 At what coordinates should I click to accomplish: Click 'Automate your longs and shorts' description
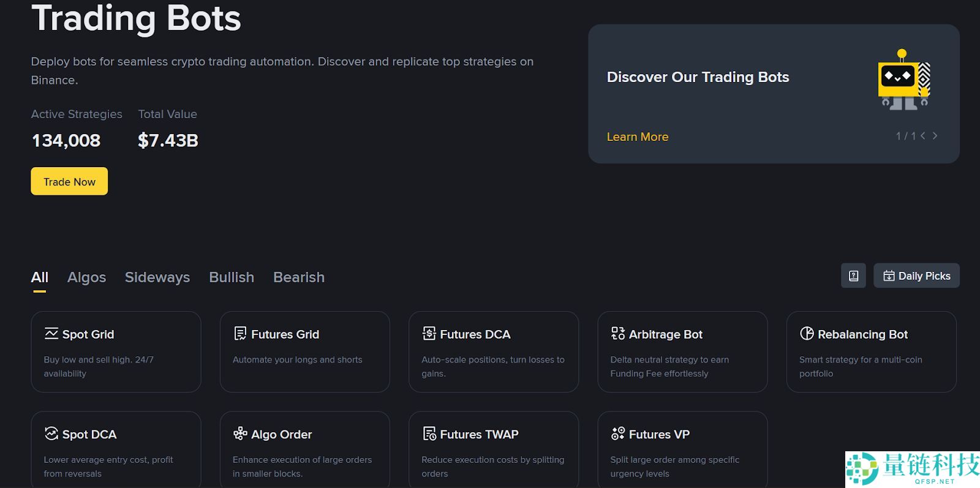(298, 359)
